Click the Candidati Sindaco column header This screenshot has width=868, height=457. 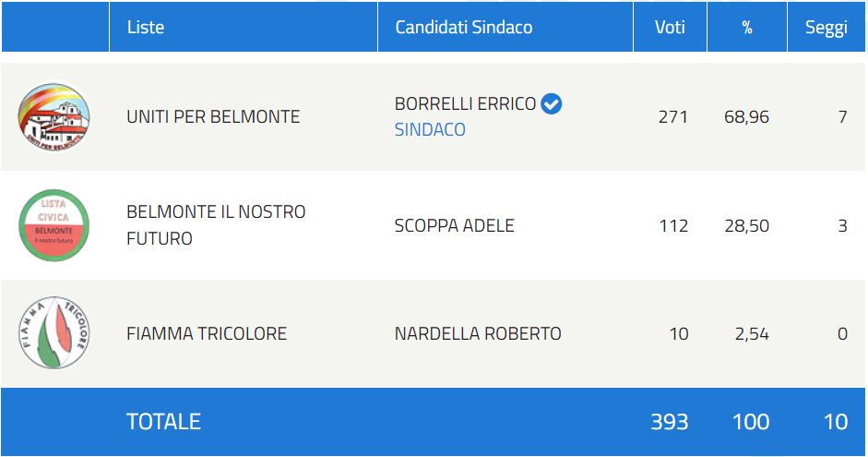(x=464, y=27)
